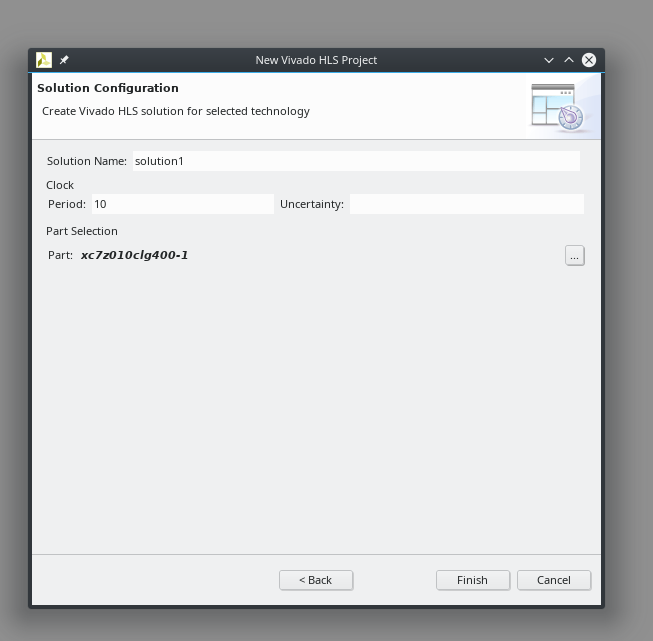Image resolution: width=653 pixels, height=641 pixels.
Task: Click the Finish button
Action: tap(473, 580)
